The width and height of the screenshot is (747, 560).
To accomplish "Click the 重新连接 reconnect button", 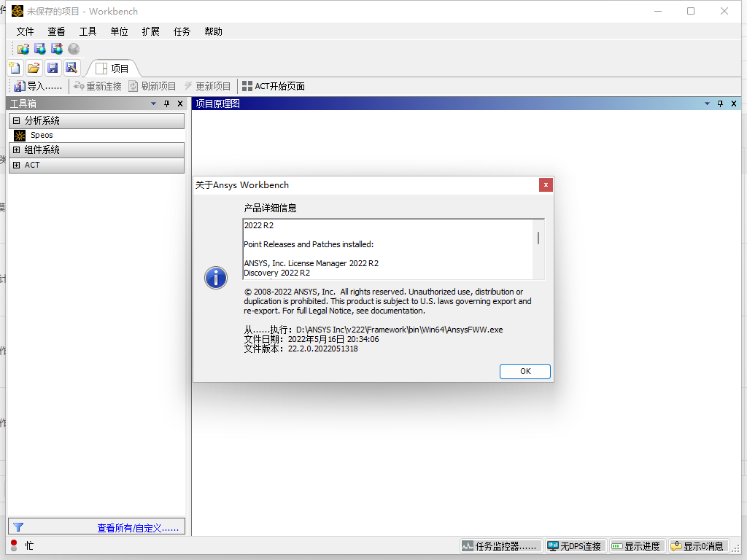I will point(98,86).
